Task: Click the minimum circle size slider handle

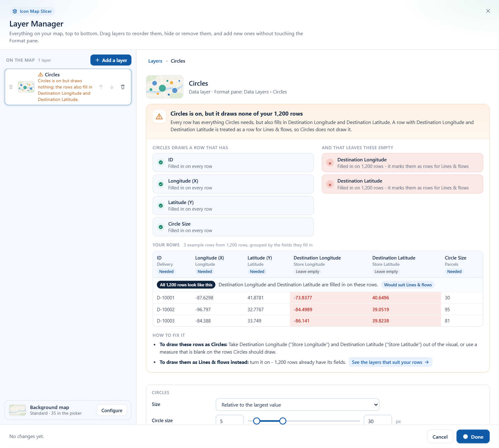Action: coord(257,421)
